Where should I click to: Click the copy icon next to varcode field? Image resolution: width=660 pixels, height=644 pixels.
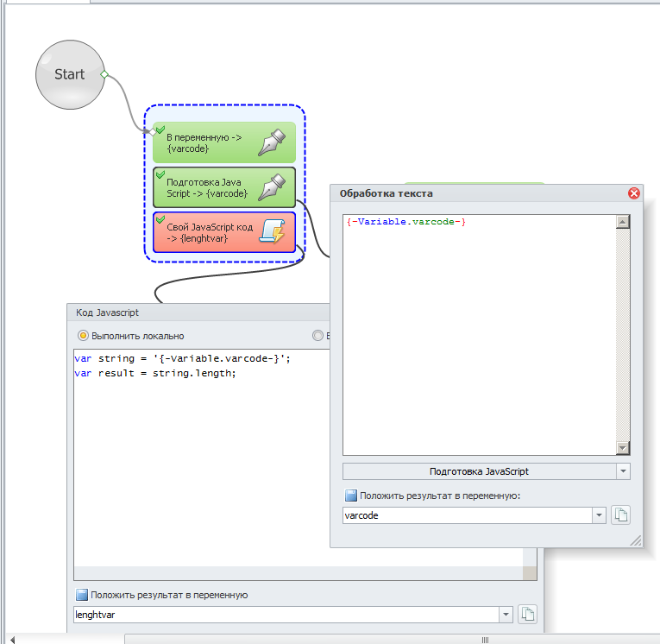pos(620,515)
